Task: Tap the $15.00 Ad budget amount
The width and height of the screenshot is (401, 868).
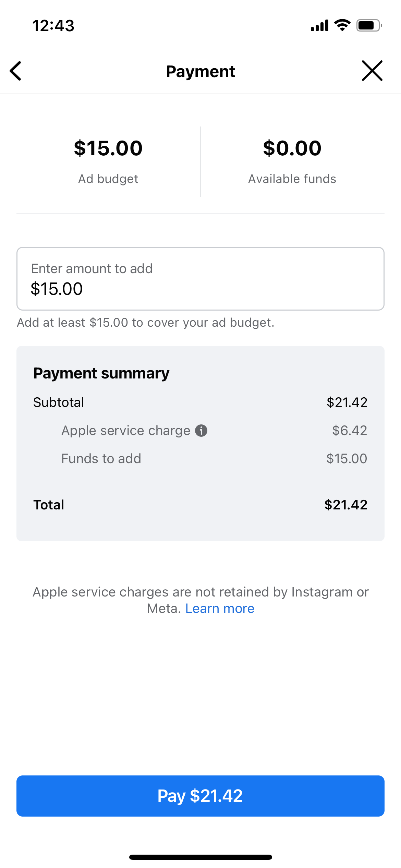Action: coord(108,148)
